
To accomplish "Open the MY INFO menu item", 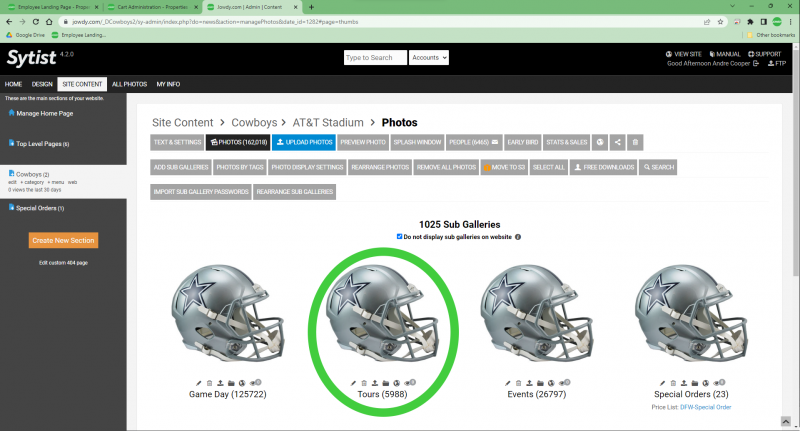I will pos(168,84).
